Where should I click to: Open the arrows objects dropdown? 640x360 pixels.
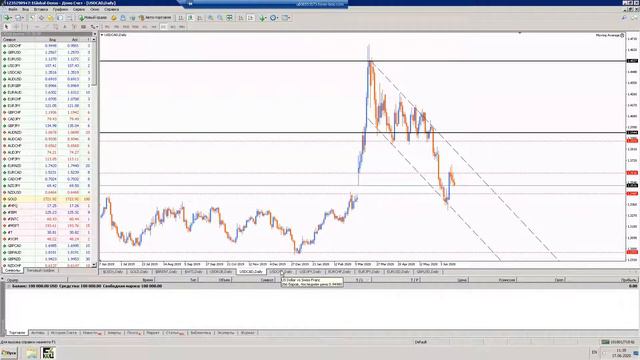[94, 27]
